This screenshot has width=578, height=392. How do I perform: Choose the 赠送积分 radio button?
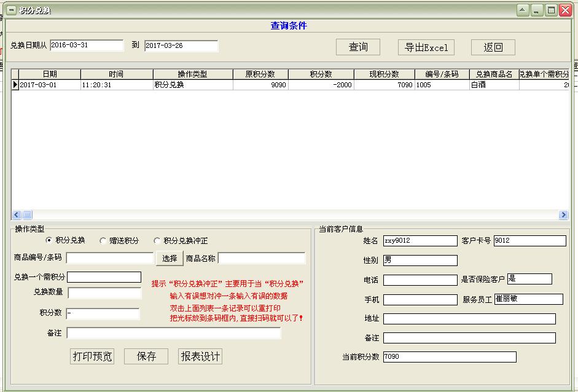pyautogui.click(x=103, y=241)
